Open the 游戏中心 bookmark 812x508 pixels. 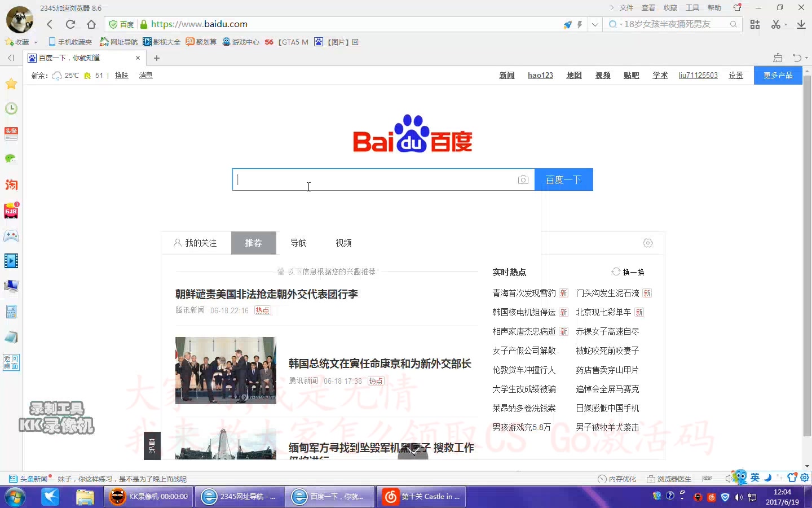pyautogui.click(x=241, y=42)
